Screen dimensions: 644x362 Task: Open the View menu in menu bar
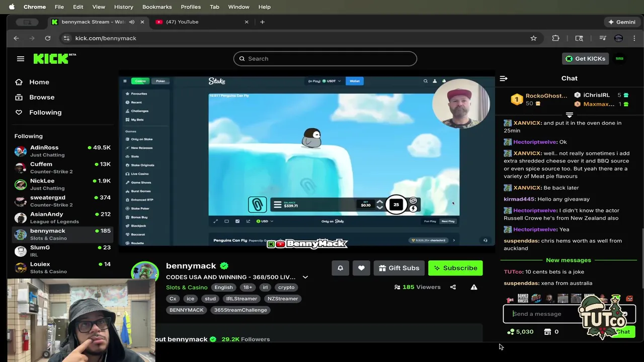(99, 7)
